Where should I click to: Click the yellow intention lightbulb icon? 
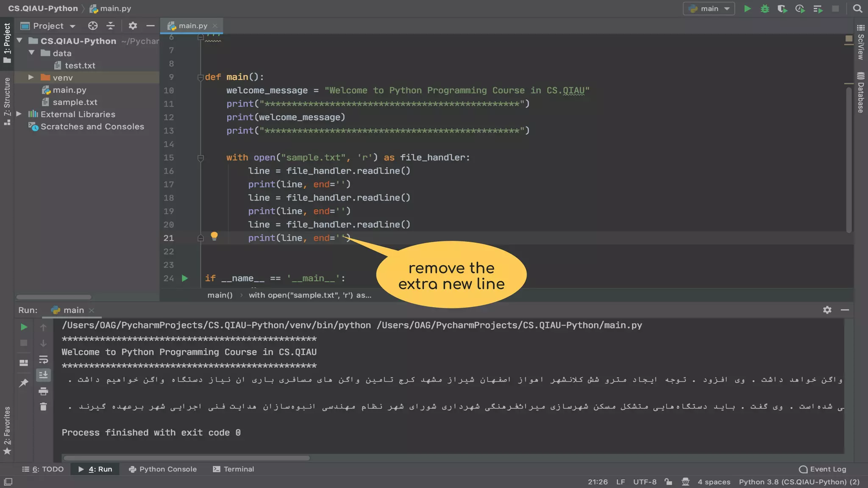214,236
